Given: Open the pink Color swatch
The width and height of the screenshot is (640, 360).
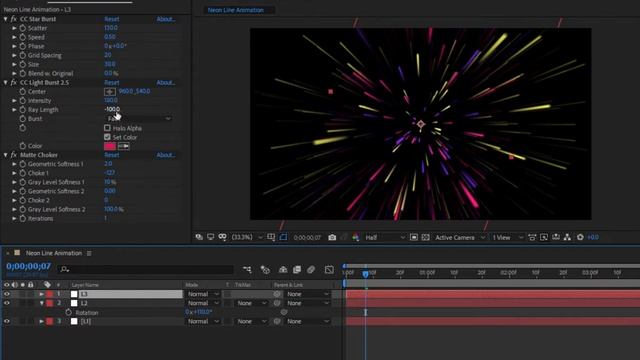Looking at the screenshot, I should [x=110, y=146].
